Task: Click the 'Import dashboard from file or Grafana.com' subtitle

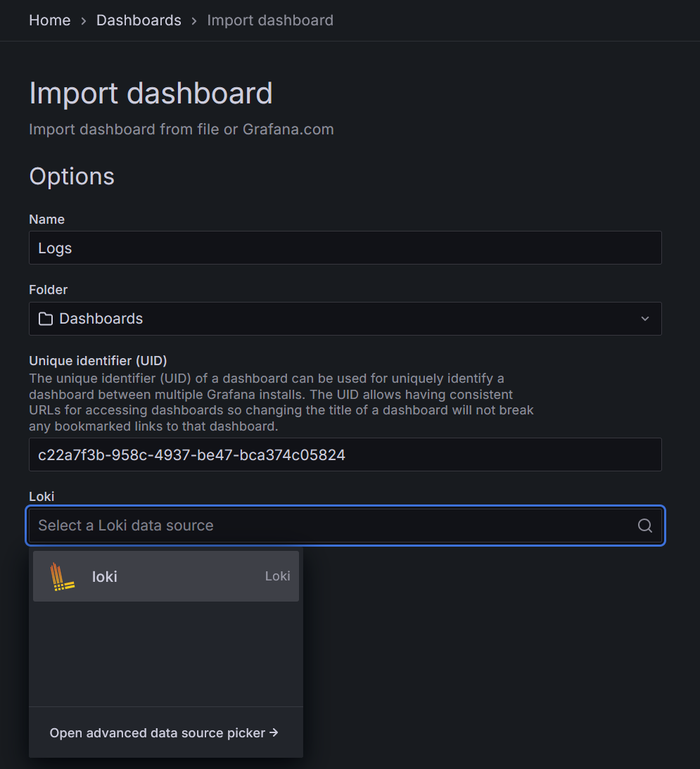Action: coord(181,129)
